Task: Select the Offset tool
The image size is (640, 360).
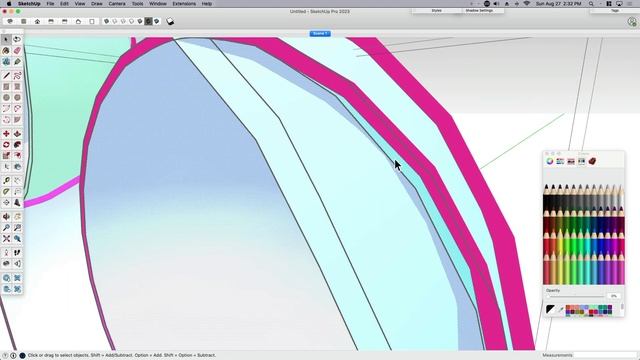Action: click(17, 156)
